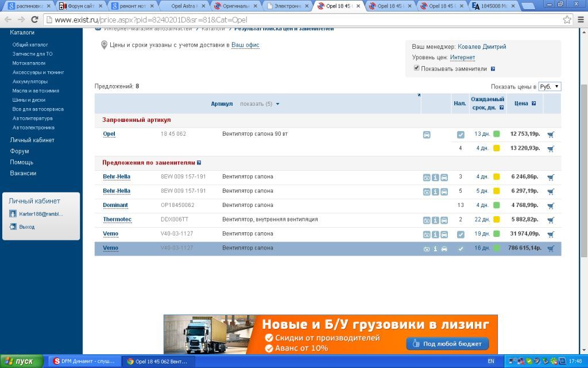The height and width of the screenshot is (368, 588).
Task: Open truck leasing banner Под любой бюджет
Action: (448, 344)
